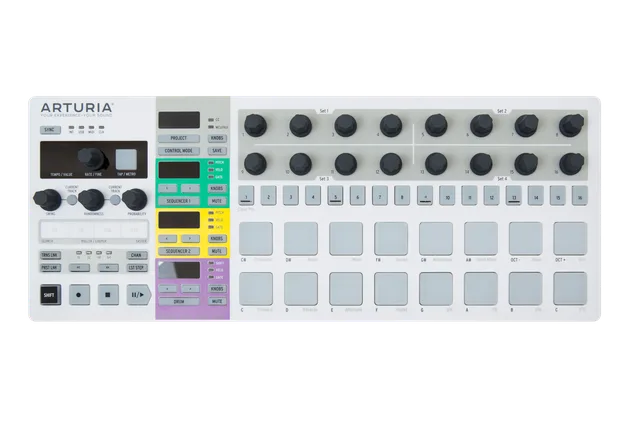Screen dimensions: 640x427
Task: Tap Drum section previous pattern arrow
Action: pos(168,289)
